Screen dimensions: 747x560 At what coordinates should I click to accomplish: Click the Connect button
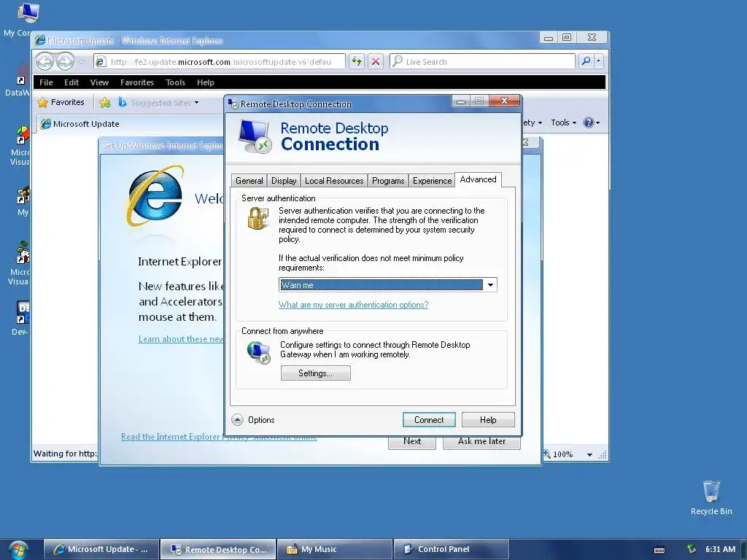click(429, 420)
